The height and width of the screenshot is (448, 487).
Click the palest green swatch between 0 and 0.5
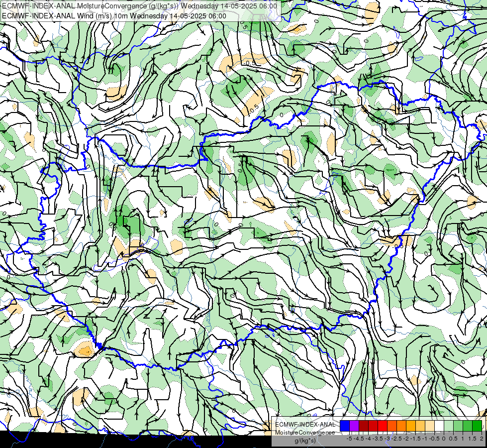pos(449,426)
